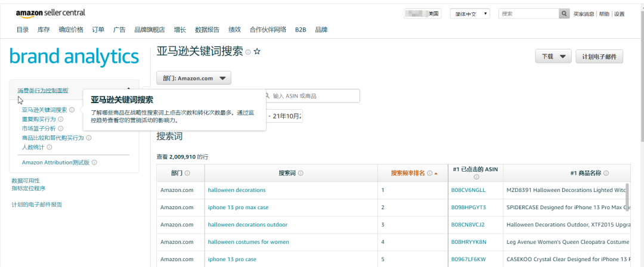Click the 计划电子邮件 button
This screenshot has width=644, height=267.
(599, 57)
